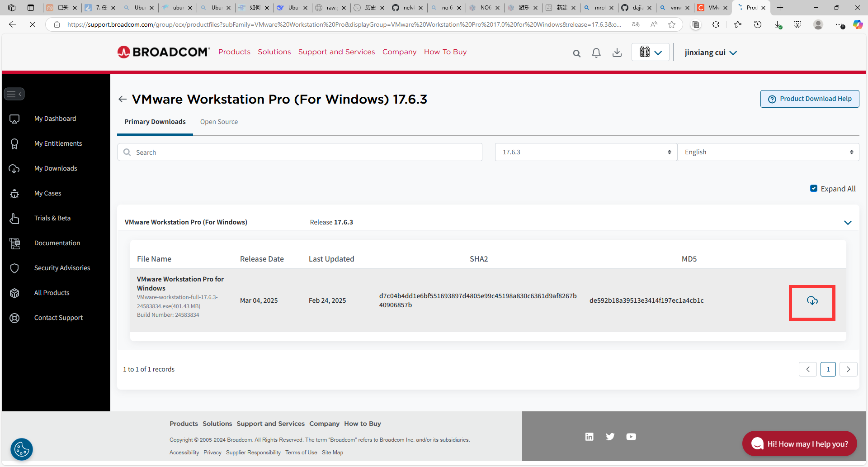
Task: Click the All Products cube icon
Action: tap(14, 293)
